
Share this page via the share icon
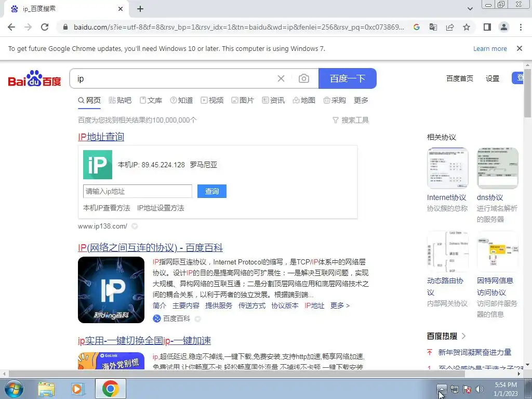tap(450, 27)
